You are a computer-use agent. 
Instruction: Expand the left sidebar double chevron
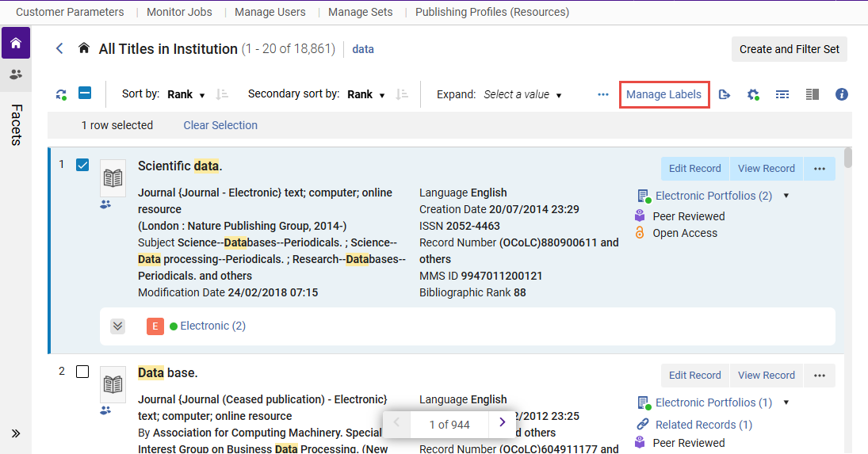[16, 433]
